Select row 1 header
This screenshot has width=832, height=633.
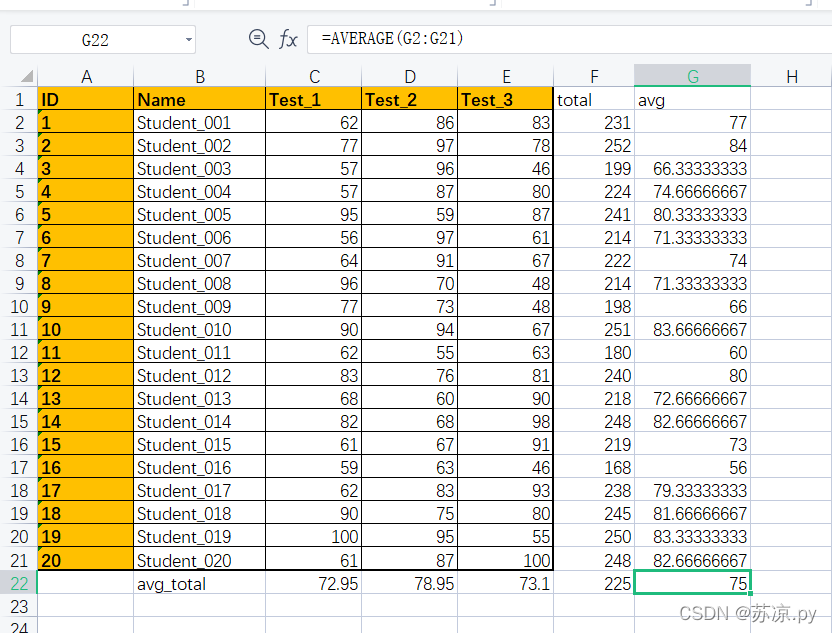tap(19, 99)
